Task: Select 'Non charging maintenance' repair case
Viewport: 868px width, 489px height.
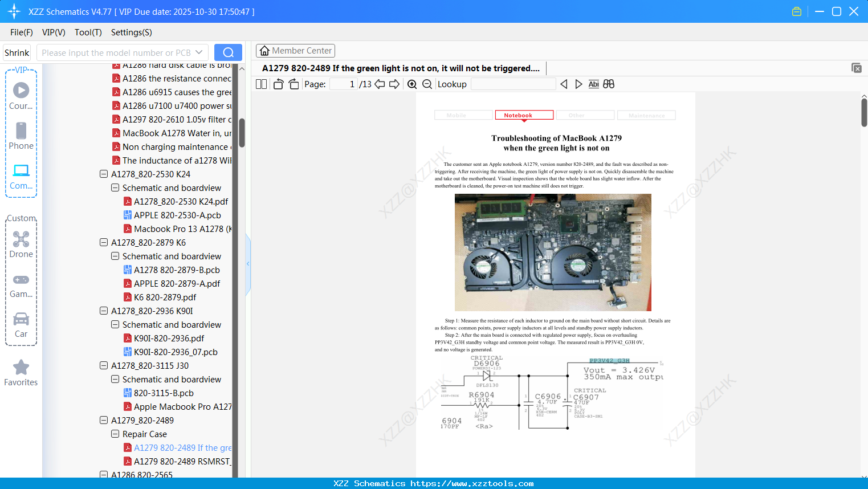Action: point(172,146)
